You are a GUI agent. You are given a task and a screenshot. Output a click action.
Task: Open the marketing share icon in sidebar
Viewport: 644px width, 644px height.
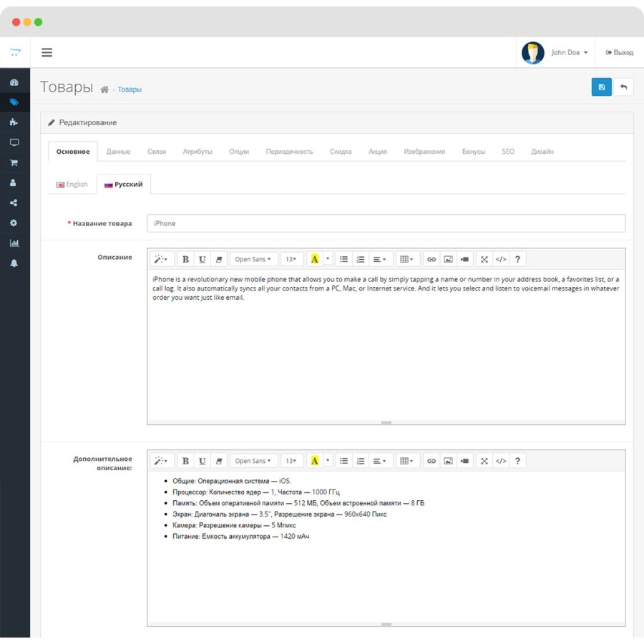(x=14, y=203)
